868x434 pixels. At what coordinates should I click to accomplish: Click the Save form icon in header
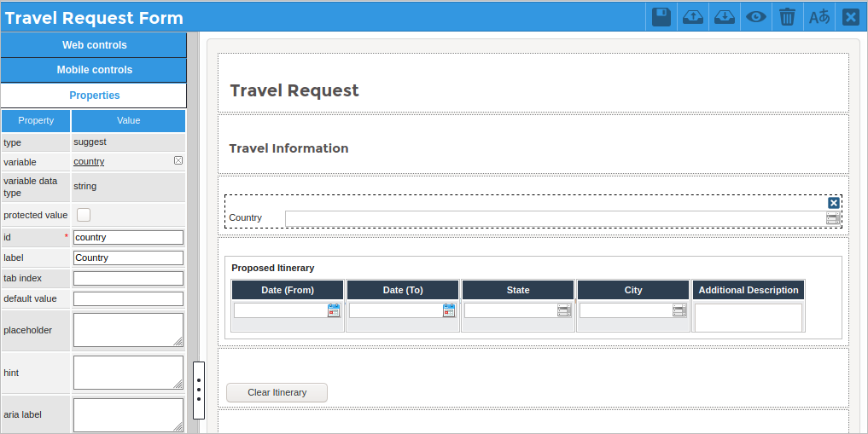[661, 17]
